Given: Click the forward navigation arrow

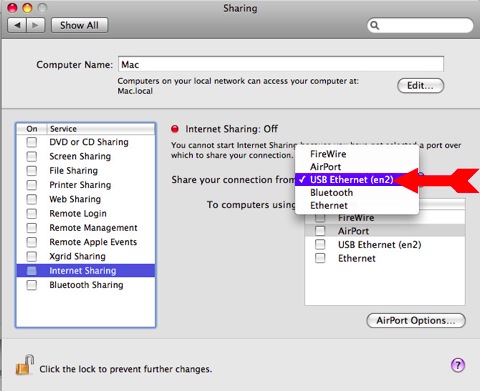Looking at the screenshot, I should (x=35, y=25).
